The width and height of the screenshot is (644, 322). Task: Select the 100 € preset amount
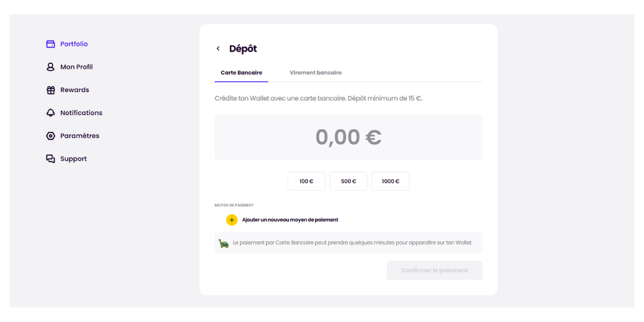click(x=306, y=181)
